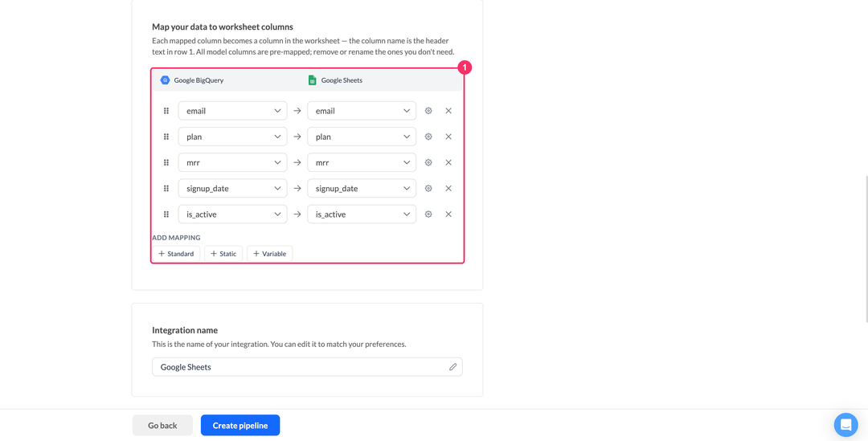Viewport: 868px width, 441px height.
Task: Click Create pipeline button
Action: point(240,425)
